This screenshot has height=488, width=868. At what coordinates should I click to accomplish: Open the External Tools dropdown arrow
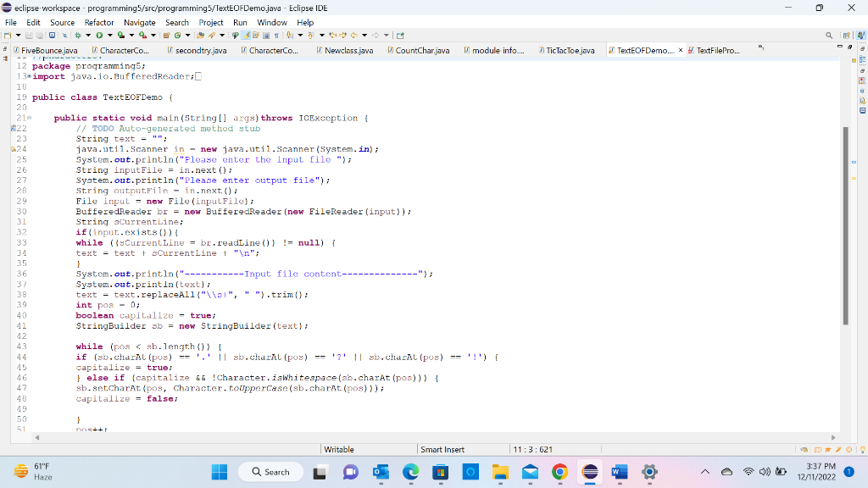pos(153,36)
